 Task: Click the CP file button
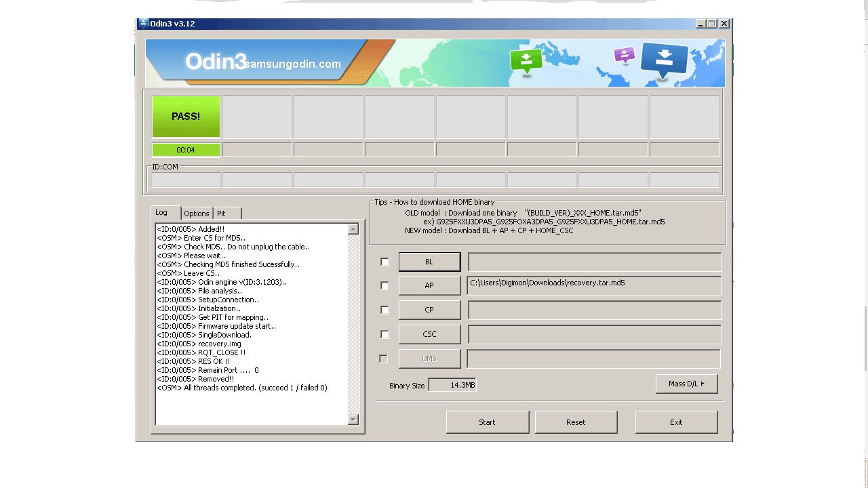[x=429, y=310]
